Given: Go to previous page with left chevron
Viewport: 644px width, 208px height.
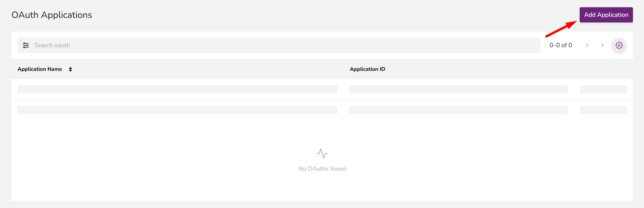Looking at the screenshot, I should click(x=587, y=45).
